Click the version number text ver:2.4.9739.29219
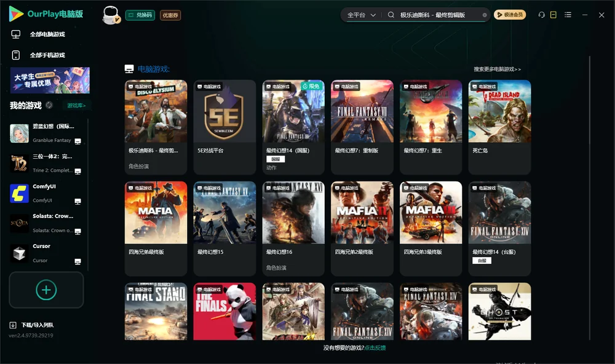 pos(31,335)
